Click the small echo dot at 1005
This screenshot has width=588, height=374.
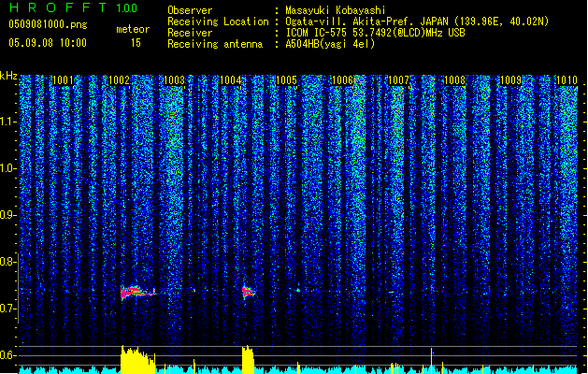(298, 290)
